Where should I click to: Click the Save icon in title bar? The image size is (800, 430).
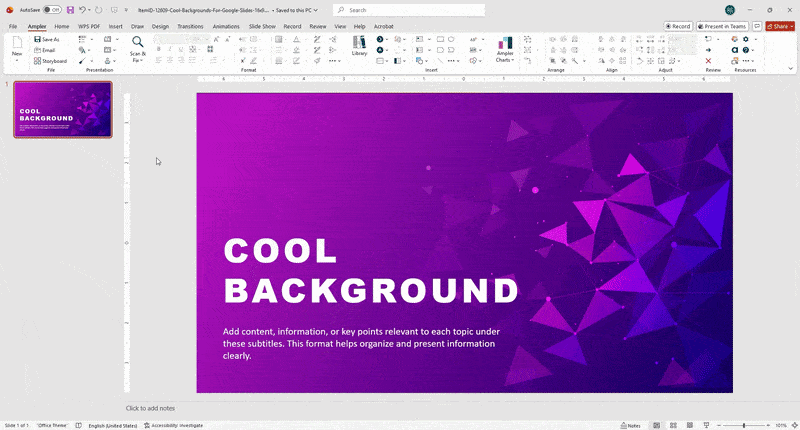[x=70, y=10]
